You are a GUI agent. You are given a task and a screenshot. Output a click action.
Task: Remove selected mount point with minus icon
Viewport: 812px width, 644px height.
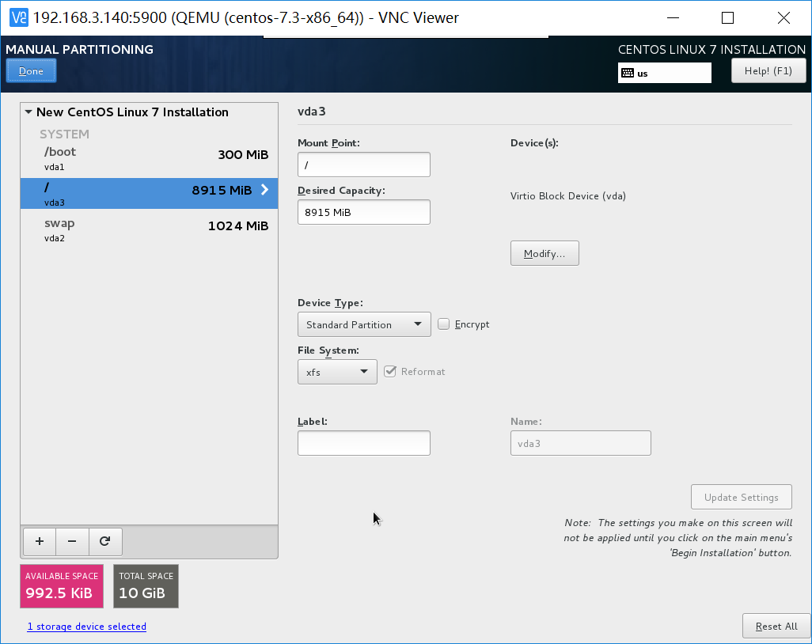(x=72, y=541)
